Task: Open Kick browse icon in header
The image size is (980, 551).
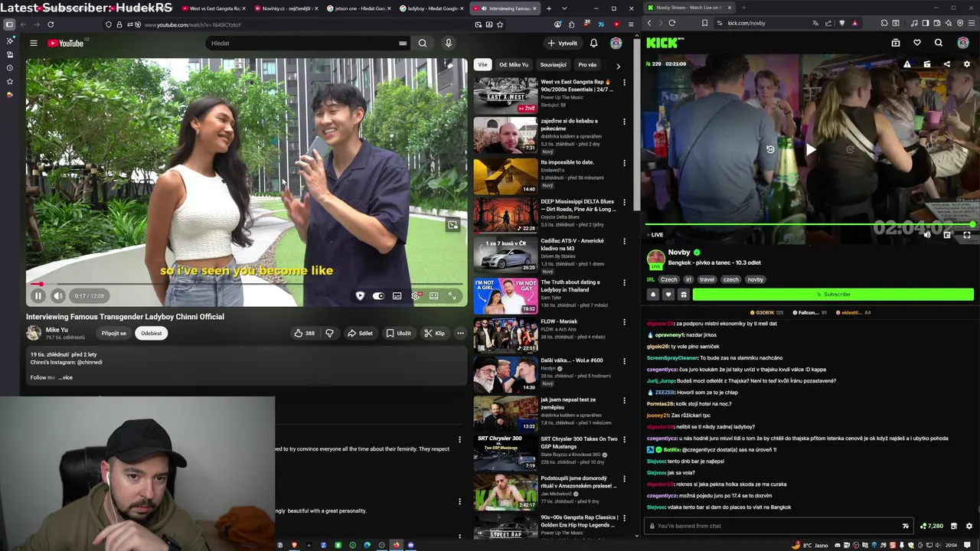Action: (x=896, y=43)
